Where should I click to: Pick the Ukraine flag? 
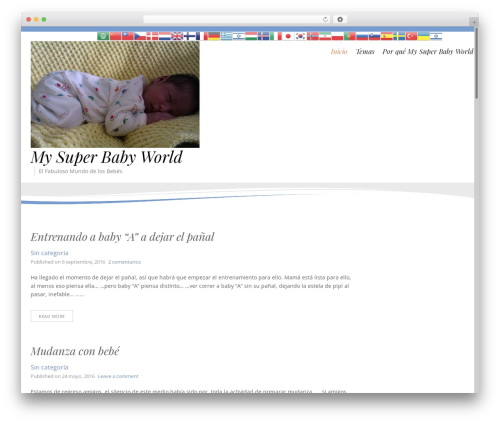tap(424, 36)
